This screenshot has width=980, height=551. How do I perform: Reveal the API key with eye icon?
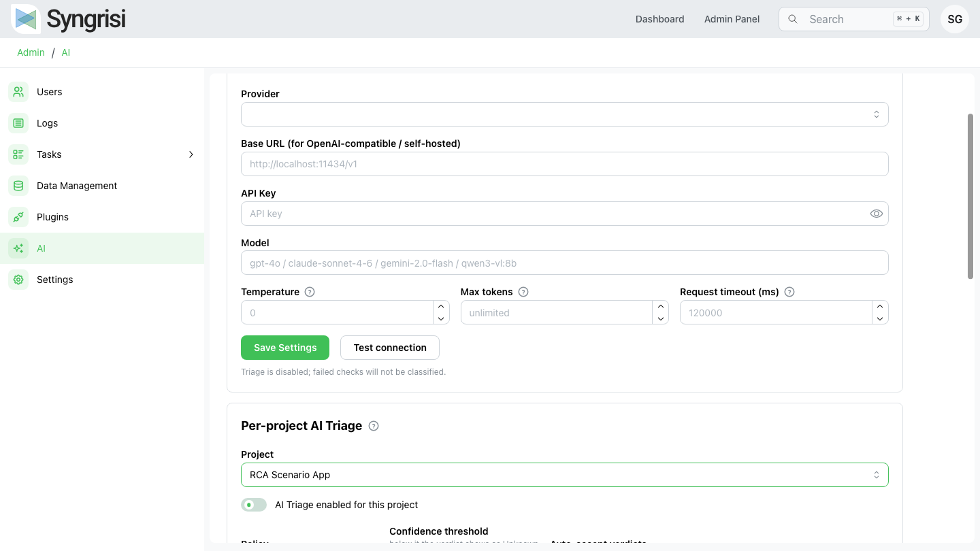point(877,214)
